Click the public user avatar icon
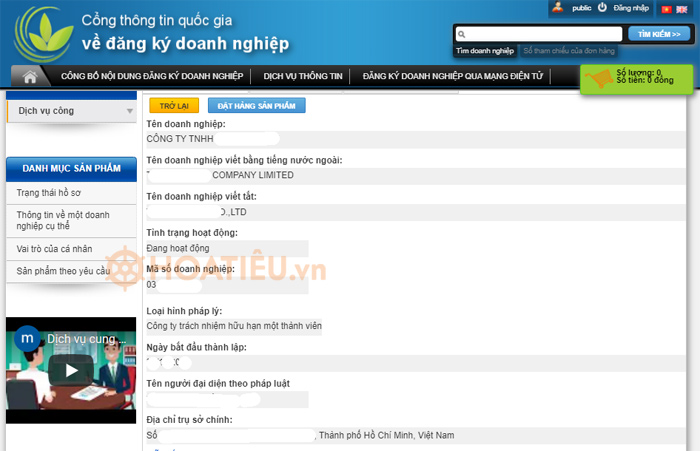The image size is (700, 451). point(557,7)
